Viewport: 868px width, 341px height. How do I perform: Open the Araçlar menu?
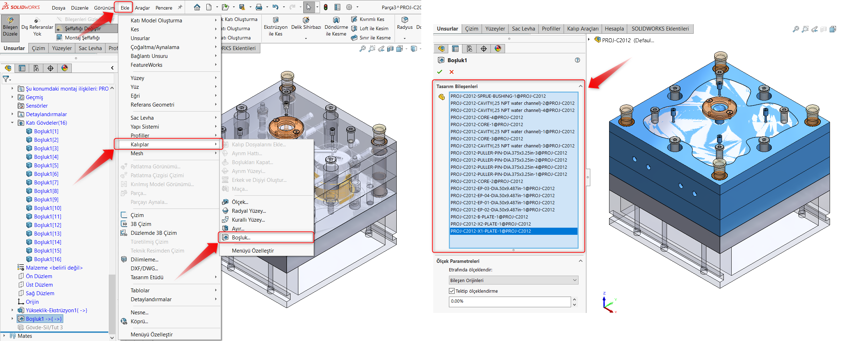coord(142,7)
